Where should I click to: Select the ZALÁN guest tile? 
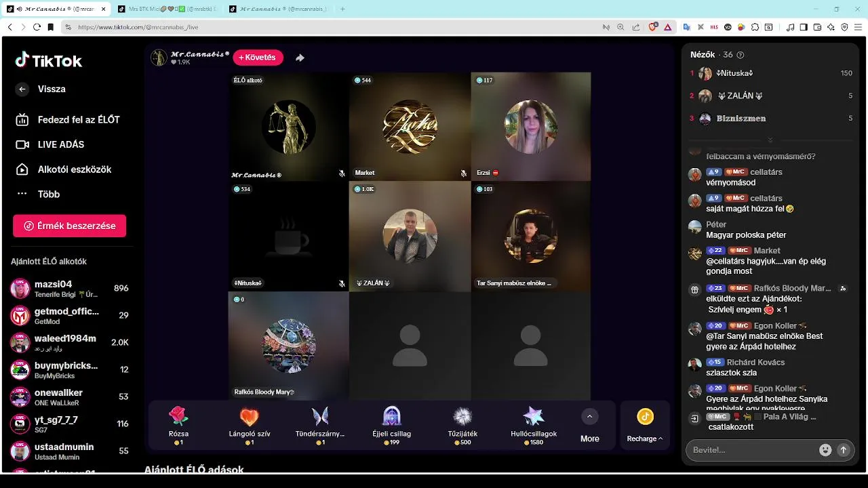pos(410,236)
